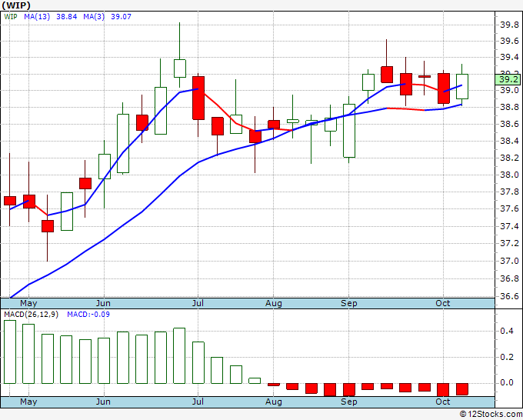523x420 pixels.
Task: Click May on the price chart axis
Action: (x=28, y=304)
